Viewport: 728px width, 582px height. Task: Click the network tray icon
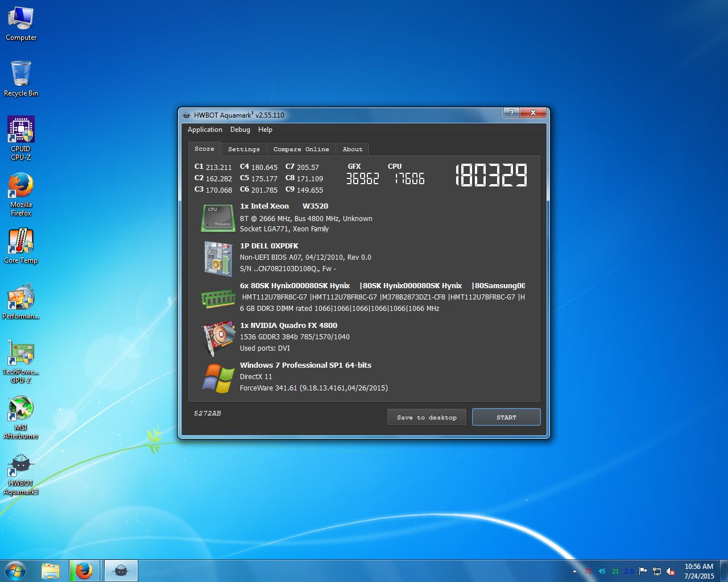click(657, 571)
